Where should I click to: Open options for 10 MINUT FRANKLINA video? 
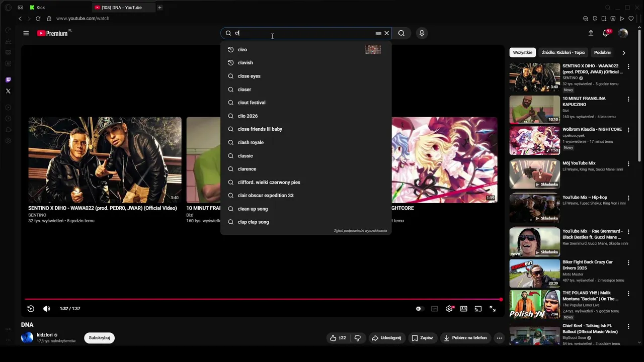628,99
